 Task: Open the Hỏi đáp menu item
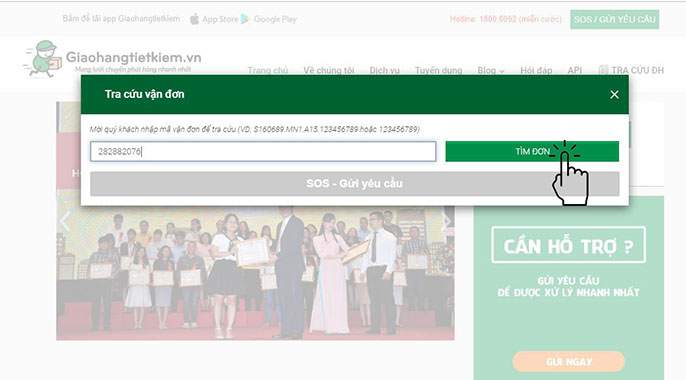tap(536, 70)
